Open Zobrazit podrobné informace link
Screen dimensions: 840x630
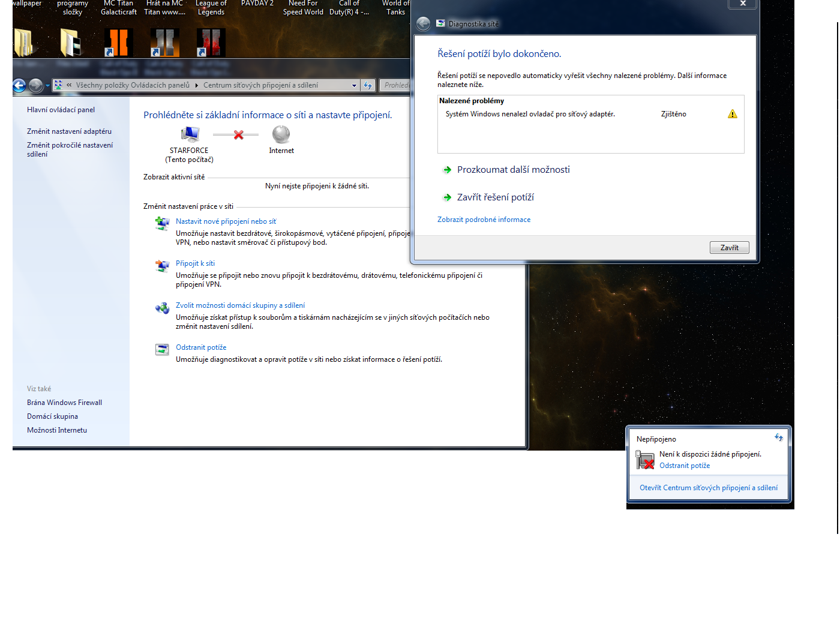pyautogui.click(x=484, y=220)
